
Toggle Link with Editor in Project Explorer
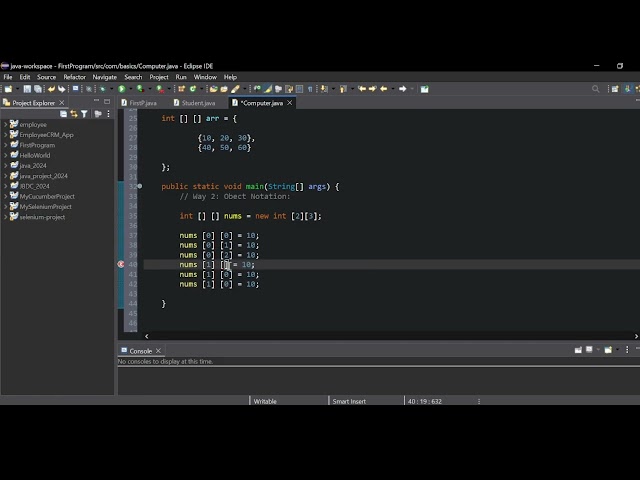(74, 114)
